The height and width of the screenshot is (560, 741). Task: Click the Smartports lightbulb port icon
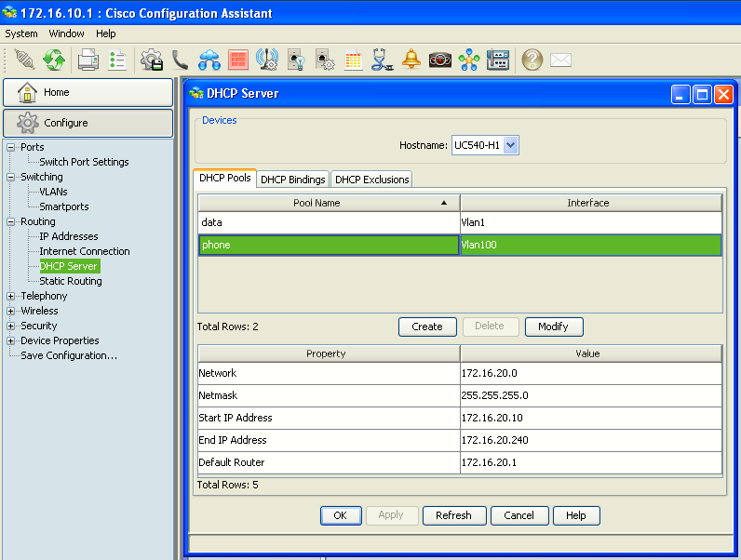[296, 60]
